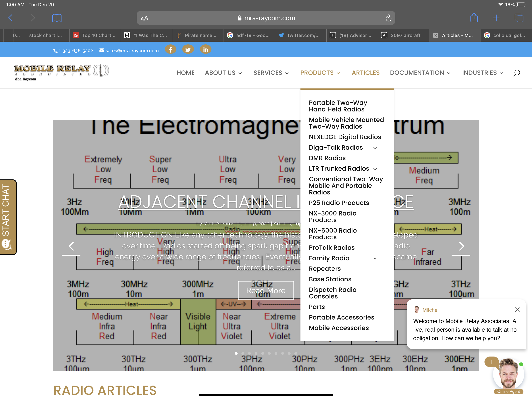Open HOME navigation item

(x=185, y=73)
